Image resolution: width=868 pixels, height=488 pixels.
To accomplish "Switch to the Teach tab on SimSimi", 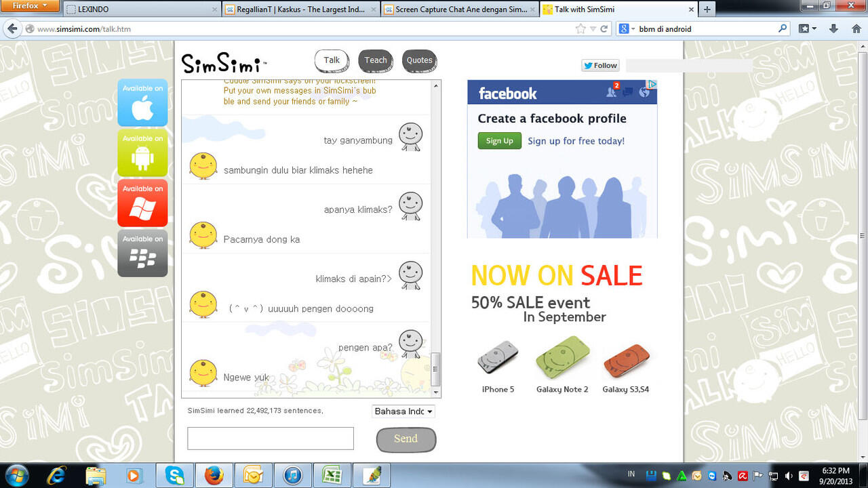I will tap(376, 60).
